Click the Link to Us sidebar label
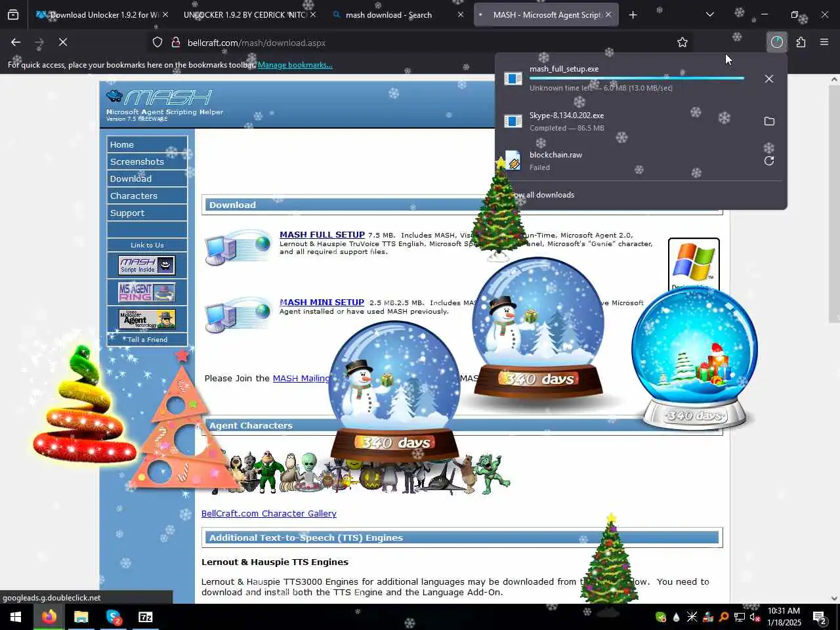The image size is (840, 630). (147, 245)
